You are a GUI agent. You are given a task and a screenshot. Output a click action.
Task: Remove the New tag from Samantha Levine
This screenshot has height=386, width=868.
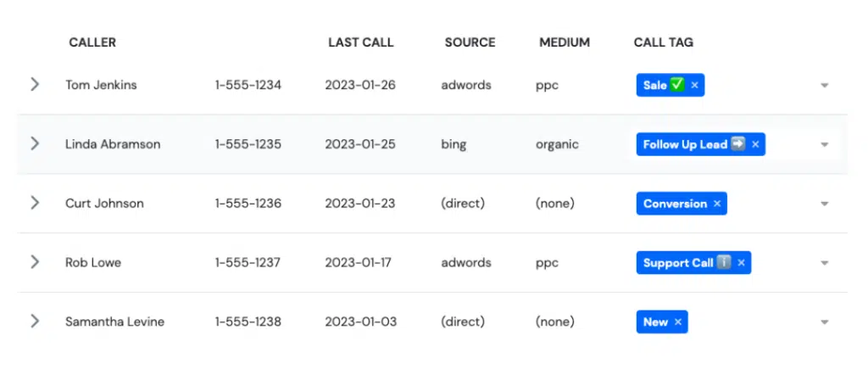(x=677, y=322)
